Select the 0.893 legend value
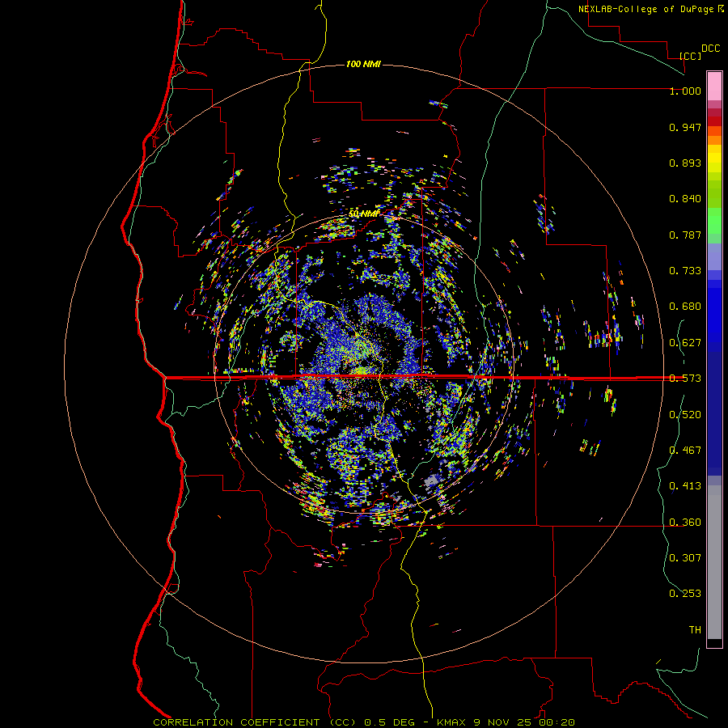 pos(685,163)
